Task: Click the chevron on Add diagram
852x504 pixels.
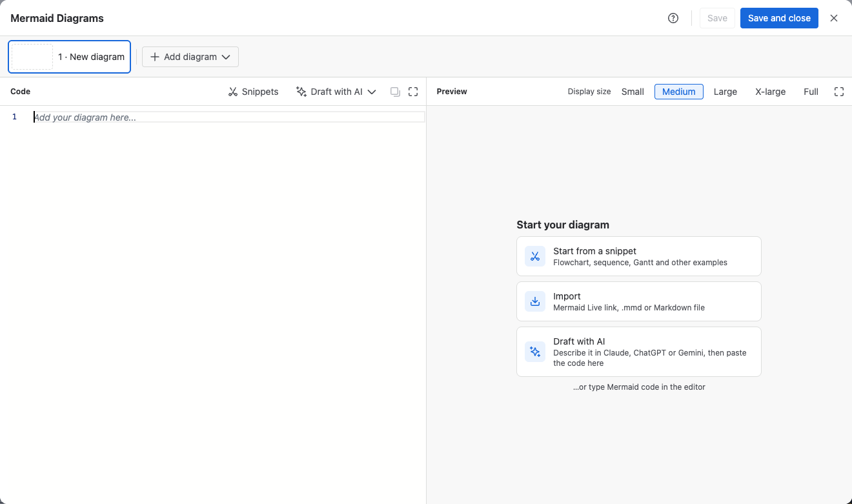Action: [x=226, y=57]
